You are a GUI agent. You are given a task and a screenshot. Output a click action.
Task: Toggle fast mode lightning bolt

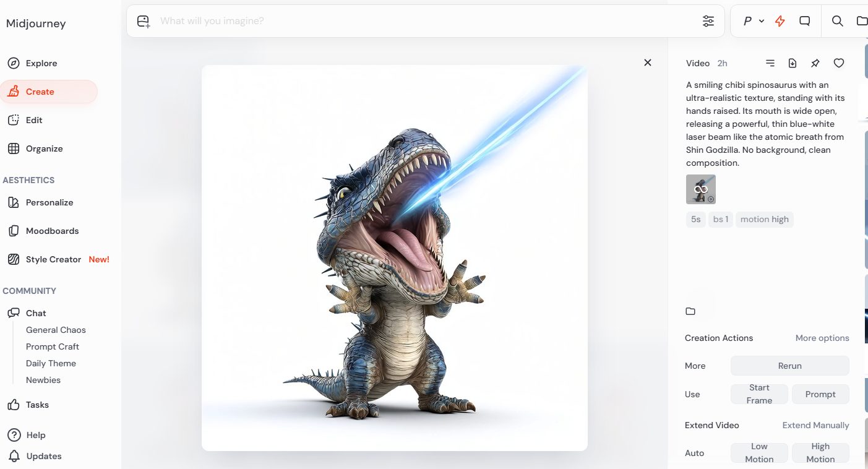click(x=780, y=21)
